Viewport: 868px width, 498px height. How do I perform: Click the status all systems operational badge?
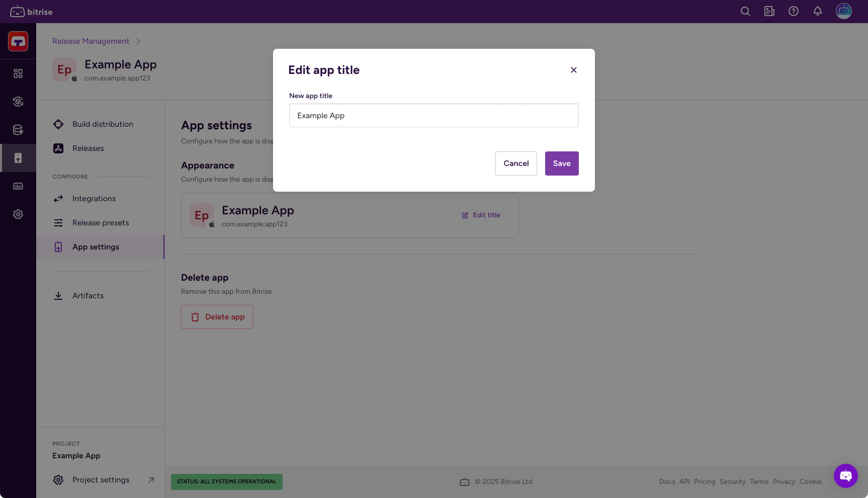click(227, 481)
